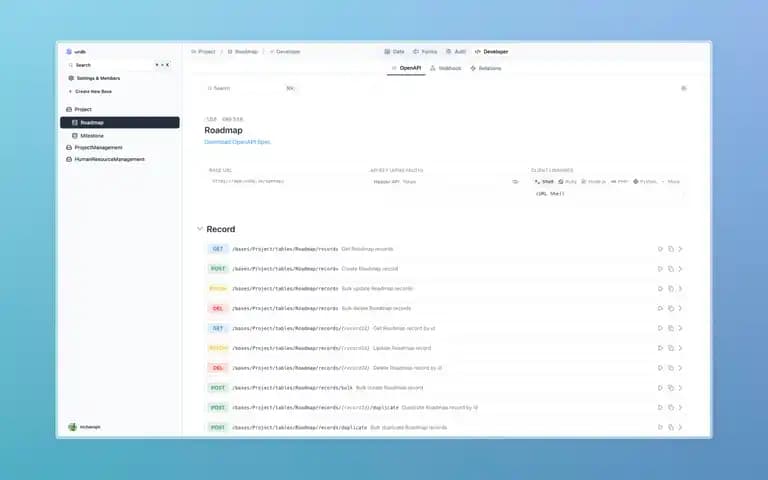Select Python client library
768x480 pixels.
(x=645, y=182)
